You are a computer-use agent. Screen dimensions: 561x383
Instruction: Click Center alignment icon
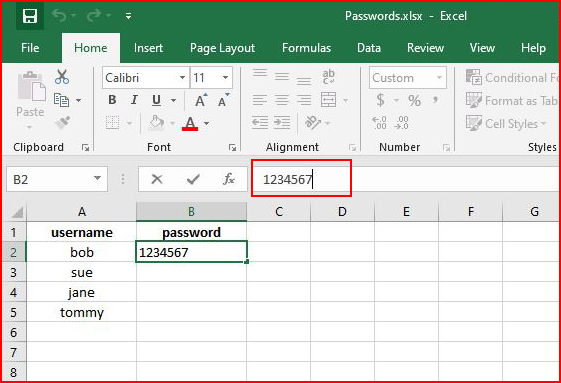(x=282, y=100)
